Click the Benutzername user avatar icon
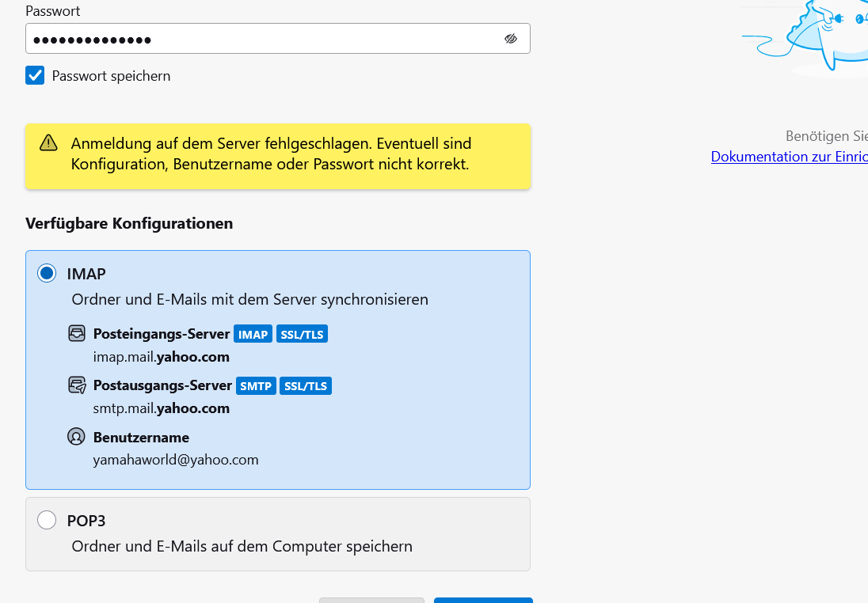 77,437
